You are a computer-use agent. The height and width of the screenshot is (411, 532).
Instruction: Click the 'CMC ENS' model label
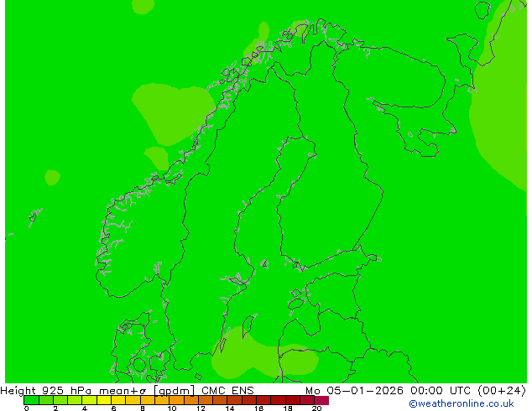pos(227,391)
